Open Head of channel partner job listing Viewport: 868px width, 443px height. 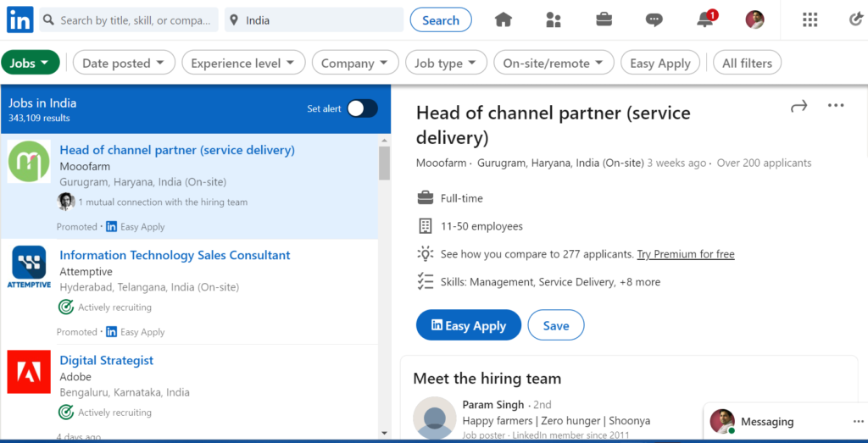[177, 150]
